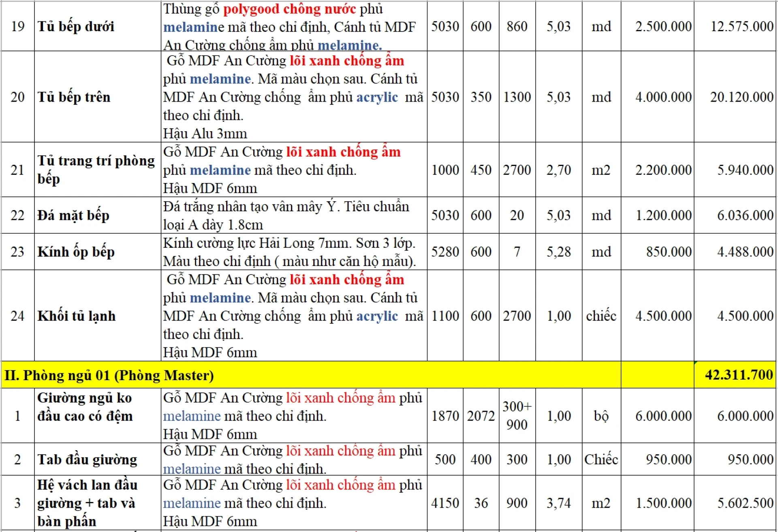Screen dimensions: 778x532
Task: Click the length cell showing 5280
Action: pos(445,252)
